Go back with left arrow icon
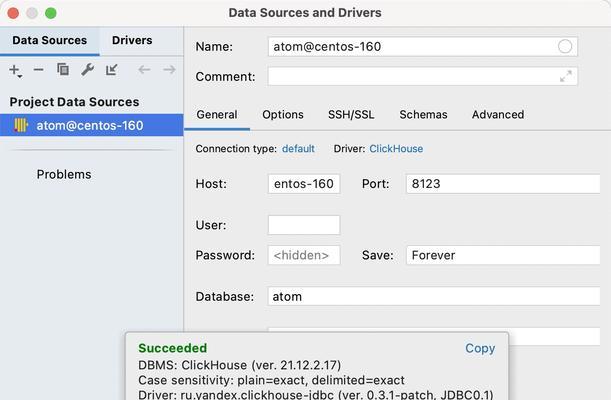Image resolution: width=611 pixels, height=400 pixels. [x=144, y=70]
